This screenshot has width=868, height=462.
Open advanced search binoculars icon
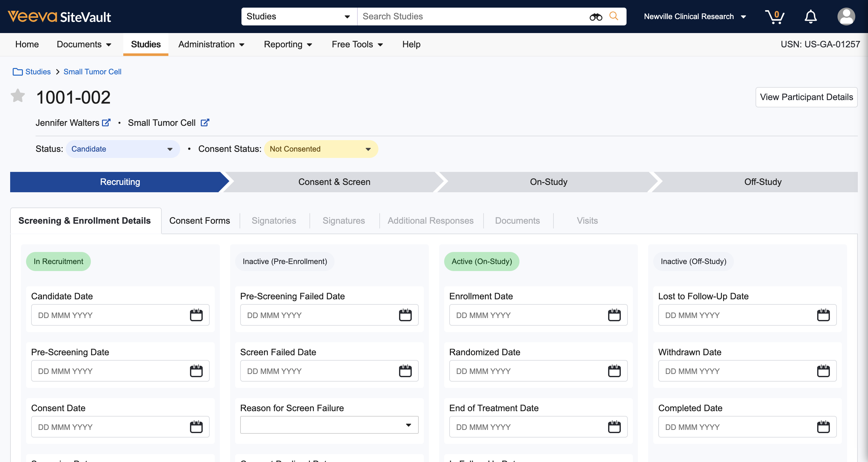[595, 17]
